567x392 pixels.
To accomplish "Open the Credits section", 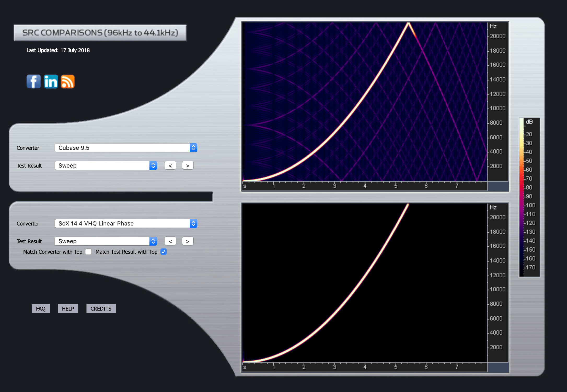I will (101, 308).
